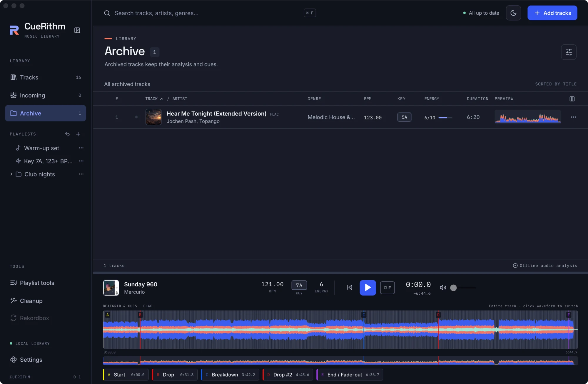Click the Hear Me Tonight preview waveform
This screenshot has height=384, width=588.
coord(528,117)
